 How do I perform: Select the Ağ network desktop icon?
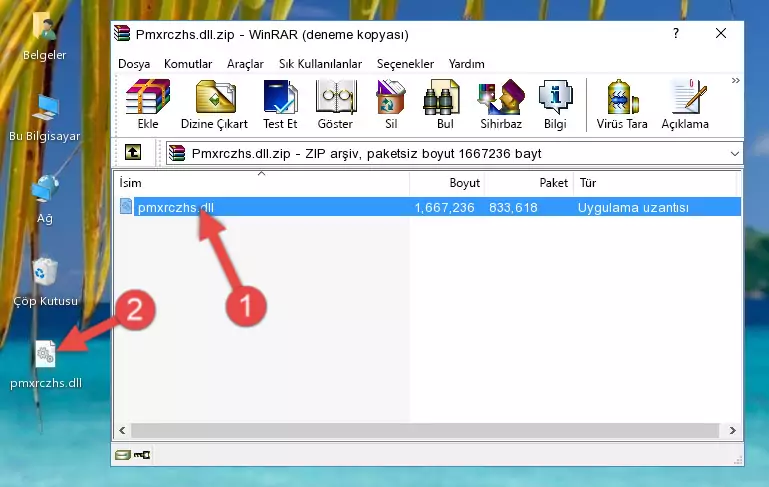(45, 199)
